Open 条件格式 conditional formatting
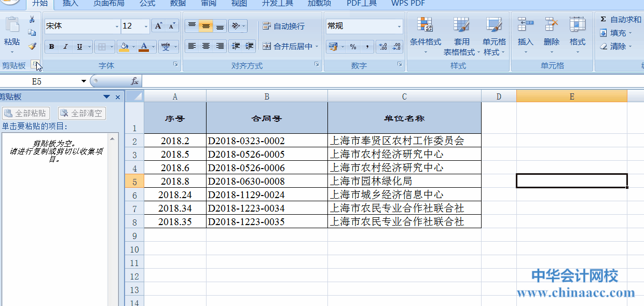 pyautogui.click(x=425, y=35)
